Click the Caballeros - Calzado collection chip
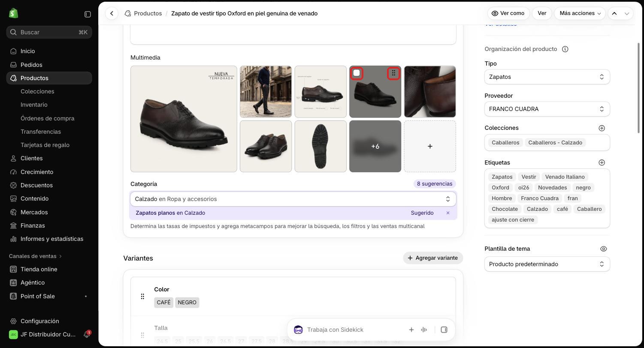644x348 pixels. [555, 143]
